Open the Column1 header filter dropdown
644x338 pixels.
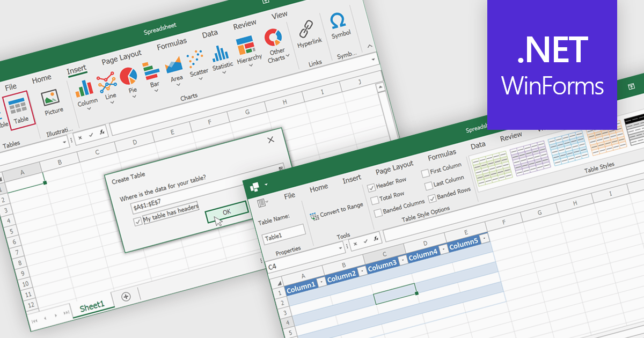(320, 283)
